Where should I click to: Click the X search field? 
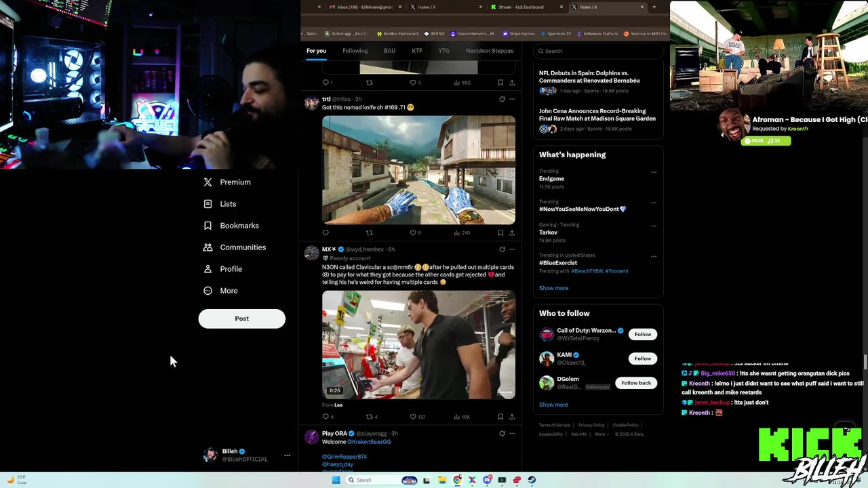click(597, 51)
